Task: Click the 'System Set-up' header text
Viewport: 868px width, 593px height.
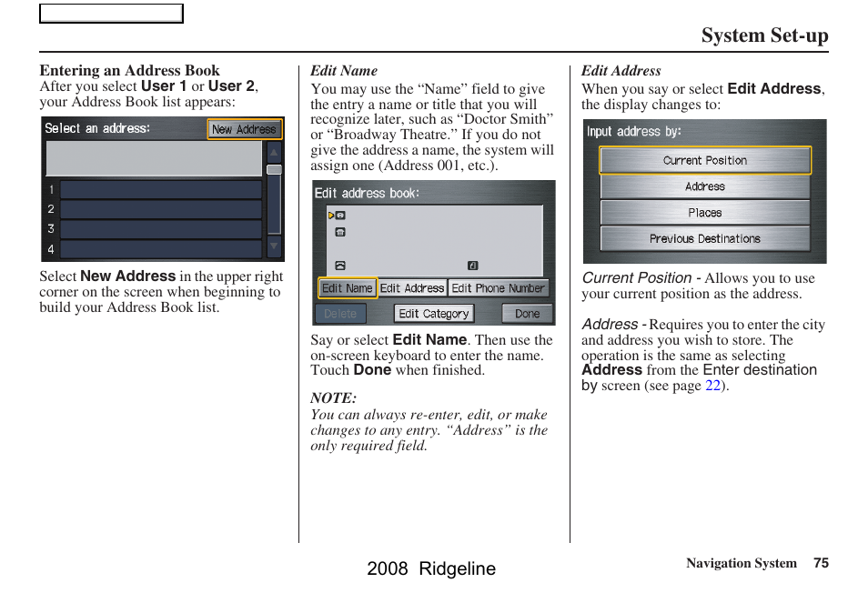Action: 765,35
